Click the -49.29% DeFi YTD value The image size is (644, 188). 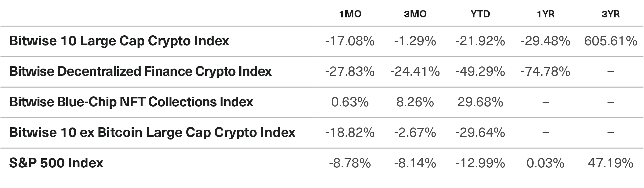[x=480, y=72]
